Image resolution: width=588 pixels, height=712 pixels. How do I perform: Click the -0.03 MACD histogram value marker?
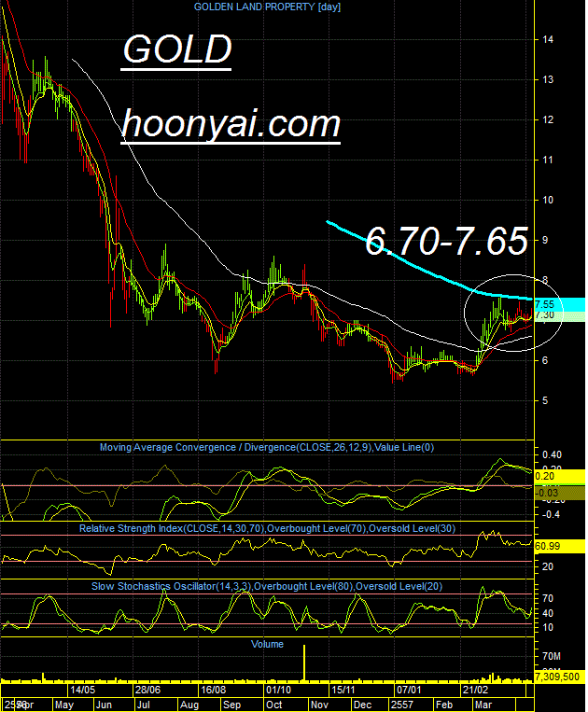560,493
